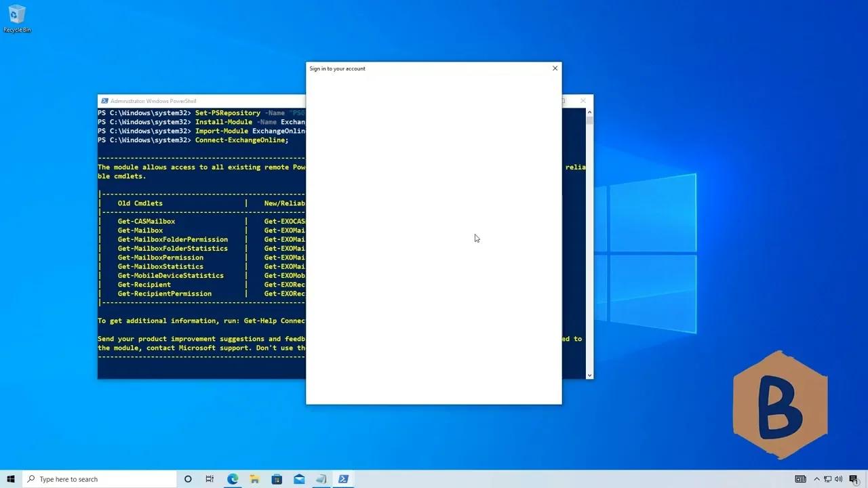The image size is (868, 488).
Task: Click the PowerShell scrollbar down arrow
Action: 589,375
